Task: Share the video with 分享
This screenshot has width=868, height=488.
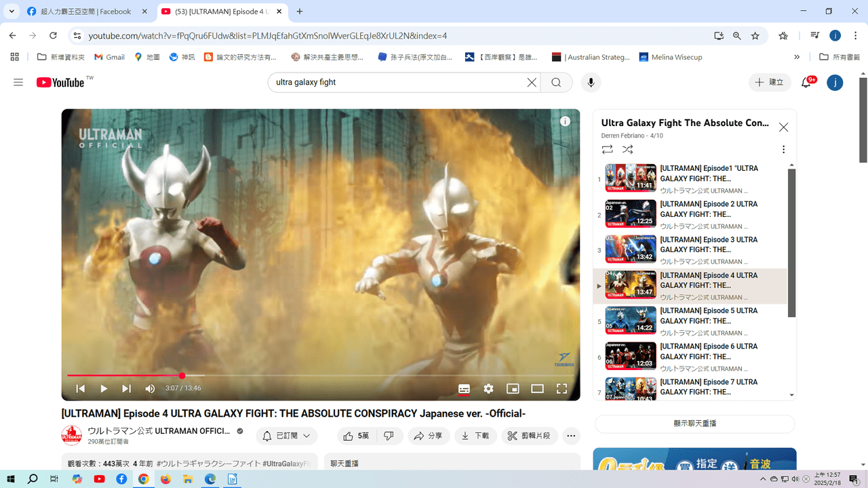Action: 428,436
